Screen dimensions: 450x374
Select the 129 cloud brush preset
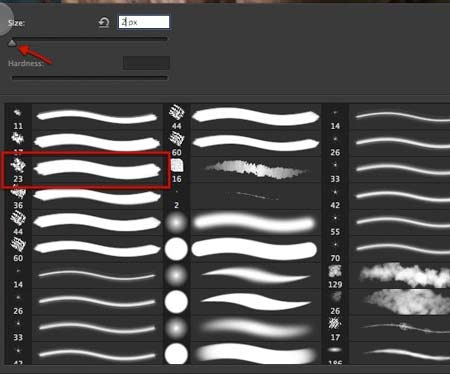[x=386, y=275]
